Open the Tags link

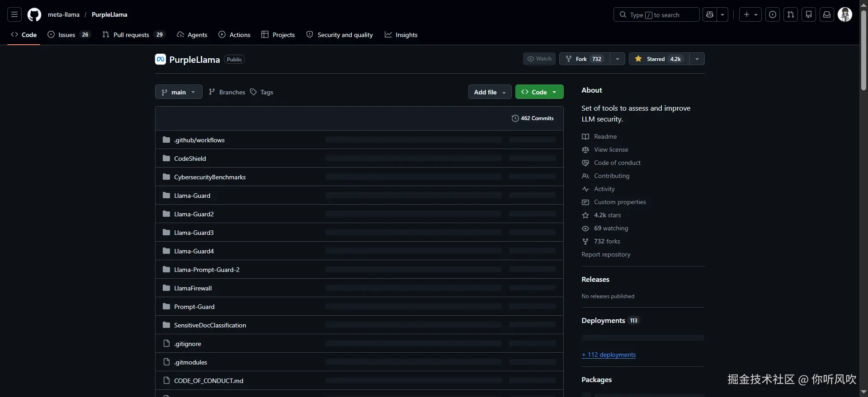click(x=262, y=92)
